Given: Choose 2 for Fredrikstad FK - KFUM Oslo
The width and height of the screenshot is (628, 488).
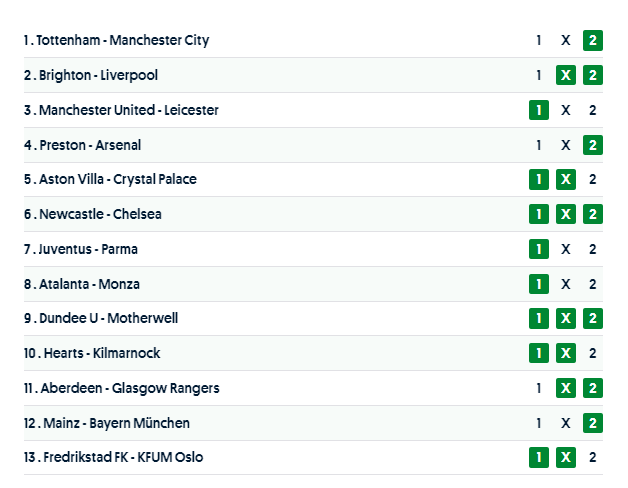Looking at the screenshot, I should tap(592, 457).
